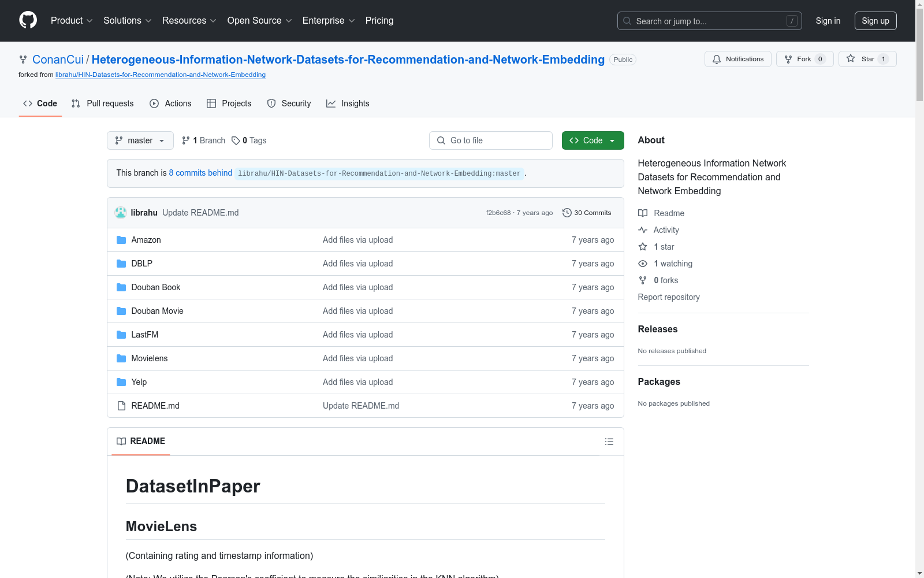Screen dimensions: 924x578
Task: View the 30 Commits history
Action: click(x=587, y=213)
